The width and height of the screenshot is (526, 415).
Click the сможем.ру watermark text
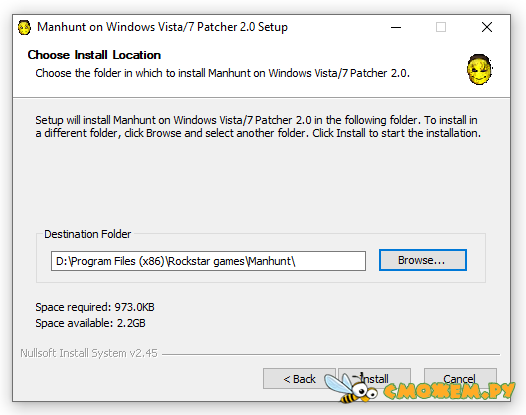click(449, 391)
